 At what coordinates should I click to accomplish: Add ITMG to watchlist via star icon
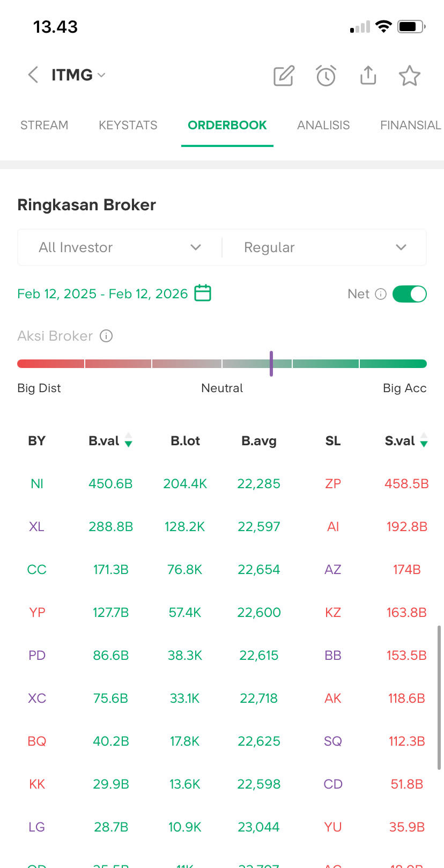click(x=410, y=76)
